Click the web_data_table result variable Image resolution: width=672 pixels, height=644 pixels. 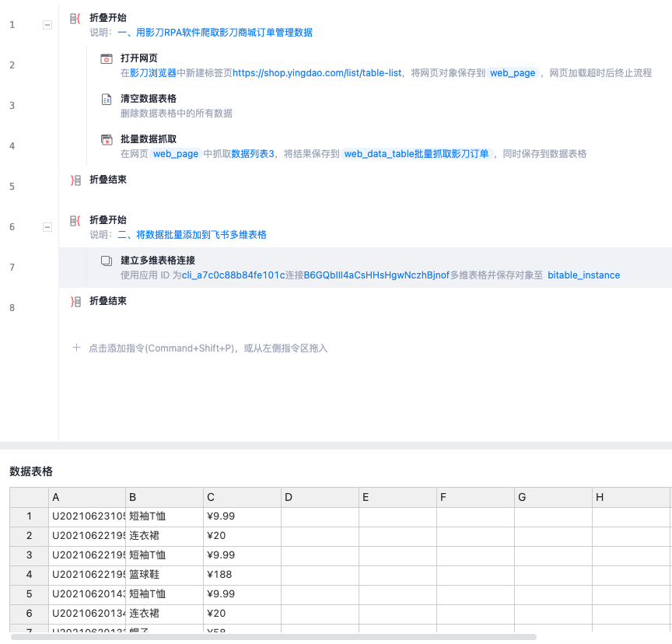(416, 154)
